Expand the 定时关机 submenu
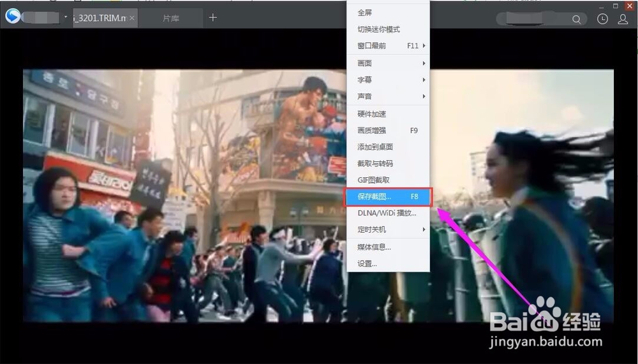 click(x=388, y=229)
